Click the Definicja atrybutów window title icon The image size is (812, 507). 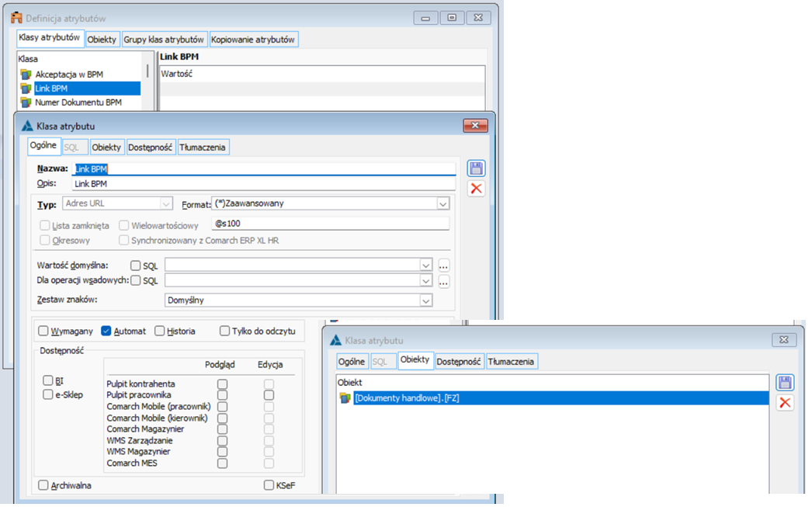[x=16, y=18]
